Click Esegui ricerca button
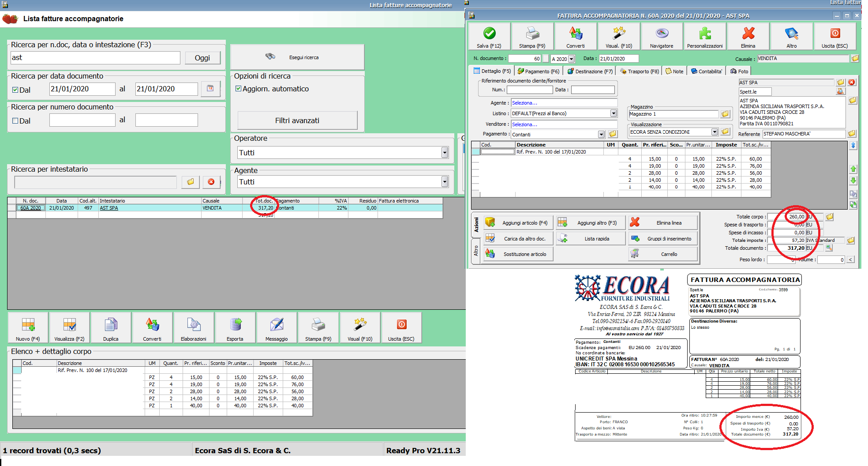This screenshot has width=868, height=466. 297,57
